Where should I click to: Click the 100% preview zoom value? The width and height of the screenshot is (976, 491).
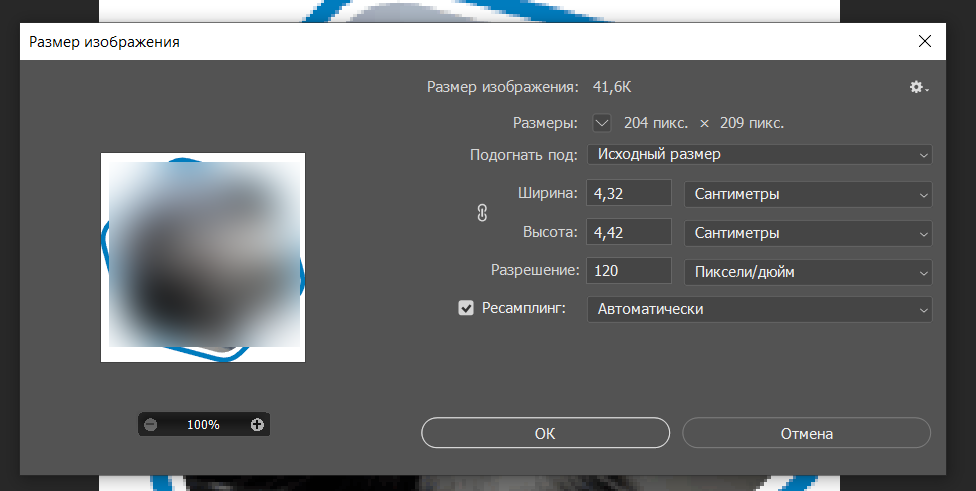tap(204, 425)
